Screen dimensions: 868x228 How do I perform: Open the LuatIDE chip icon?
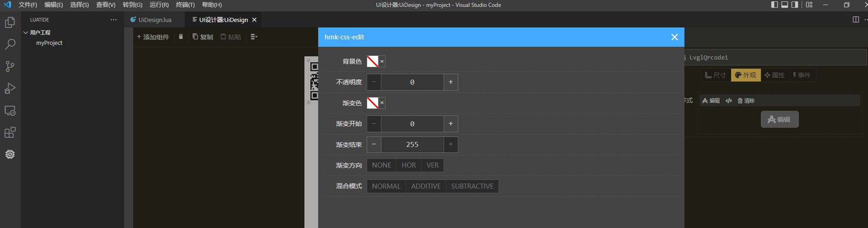pyautogui.click(x=10, y=154)
